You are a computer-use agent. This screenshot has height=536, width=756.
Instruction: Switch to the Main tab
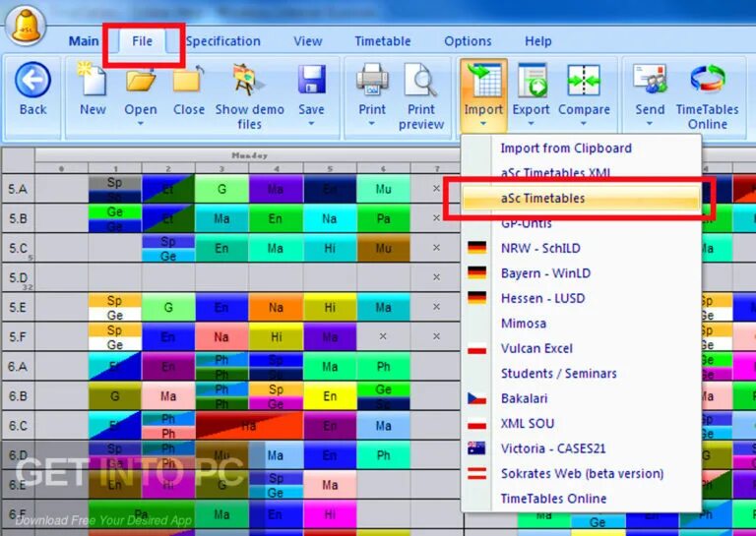84,41
